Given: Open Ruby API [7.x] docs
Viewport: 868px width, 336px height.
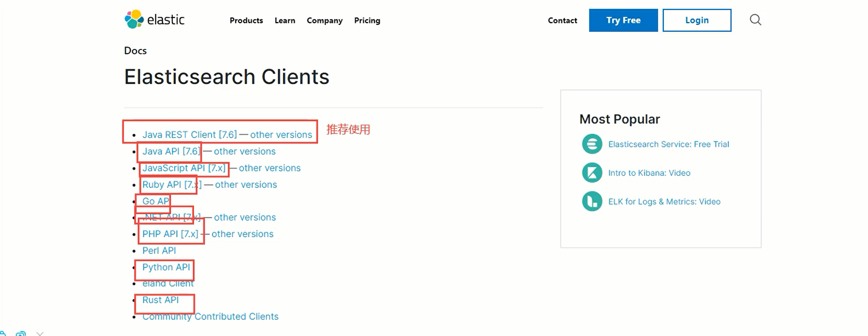Looking at the screenshot, I should (x=172, y=185).
